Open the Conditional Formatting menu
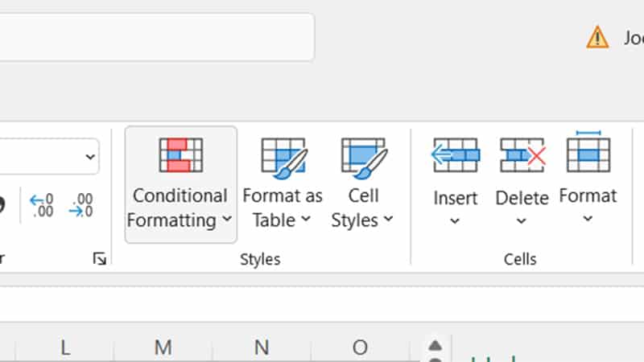 click(180, 184)
